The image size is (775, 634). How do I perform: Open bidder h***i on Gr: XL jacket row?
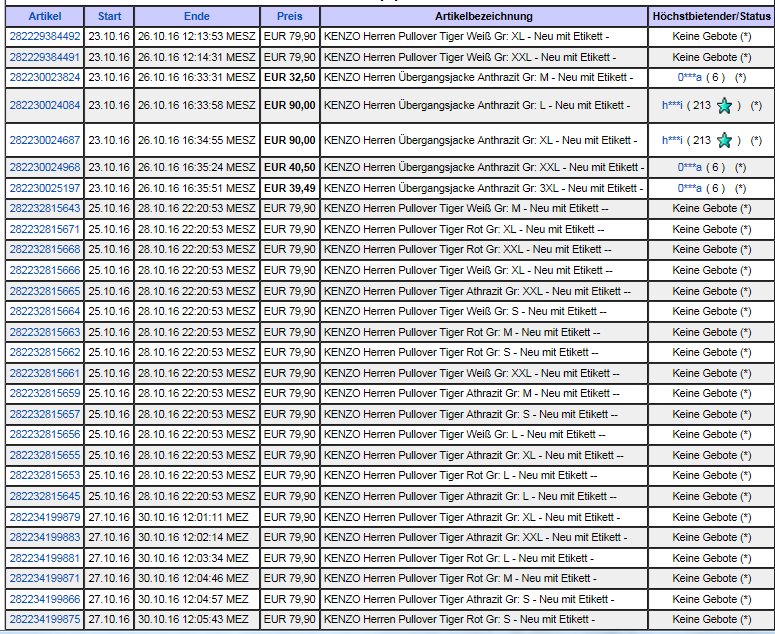click(x=672, y=140)
